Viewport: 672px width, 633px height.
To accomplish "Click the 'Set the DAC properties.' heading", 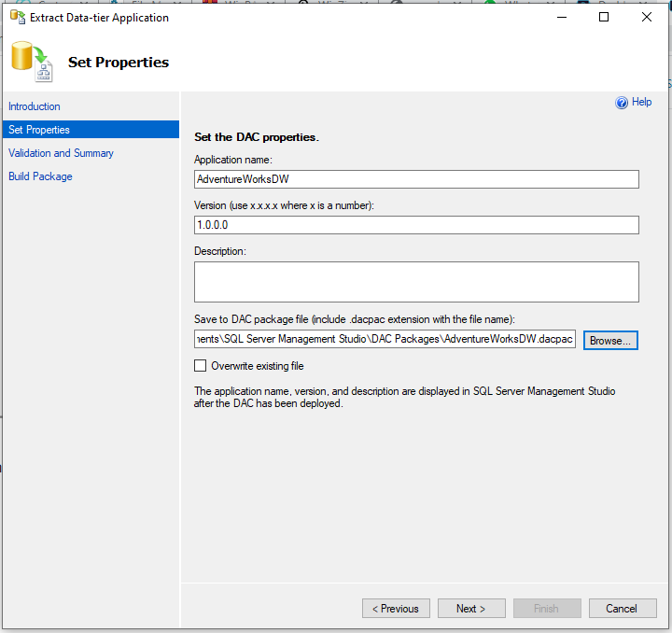I will click(x=257, y=137).
